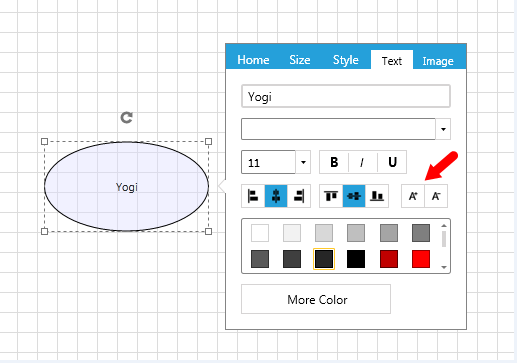Align text to the top

(331, 196)
